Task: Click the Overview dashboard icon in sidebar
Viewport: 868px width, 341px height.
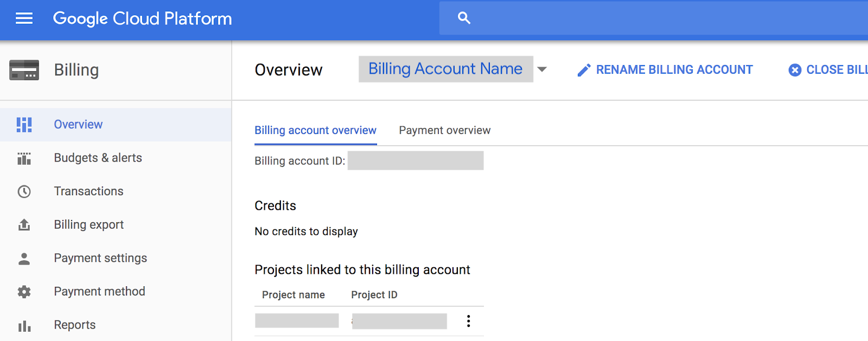Action: pos(24,125)
